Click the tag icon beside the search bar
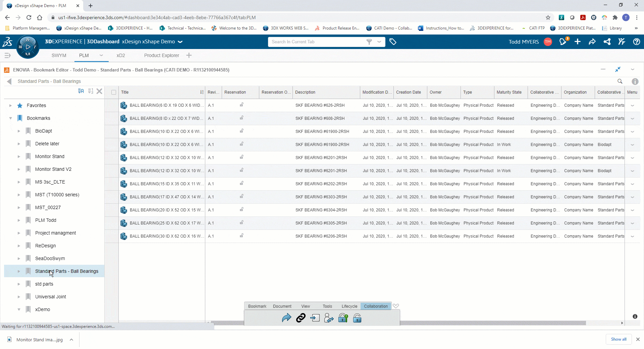 pyautogui.click(x=393, y=42)
